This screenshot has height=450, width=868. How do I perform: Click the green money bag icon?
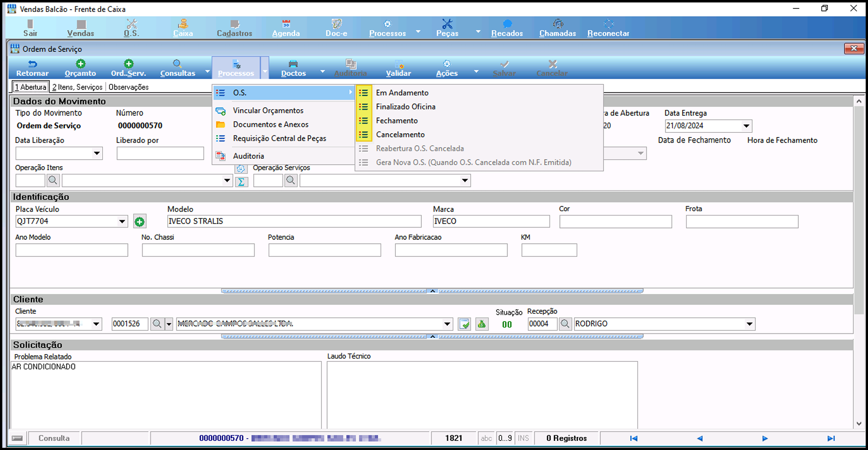482,324
